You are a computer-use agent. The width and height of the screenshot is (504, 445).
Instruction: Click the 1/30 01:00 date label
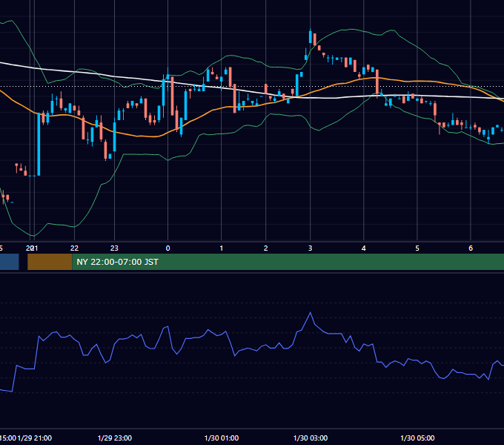(222, 438)
